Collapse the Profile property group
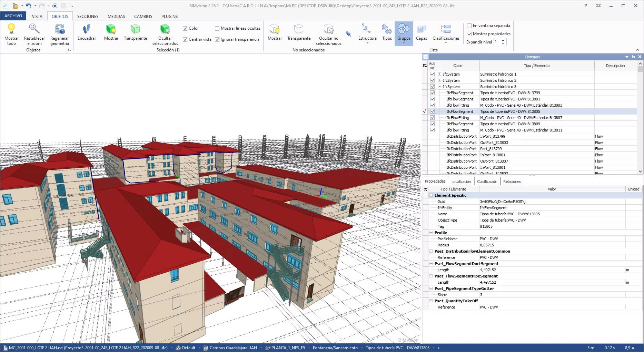This screenshot has height=352, width=644. [431, 233]
